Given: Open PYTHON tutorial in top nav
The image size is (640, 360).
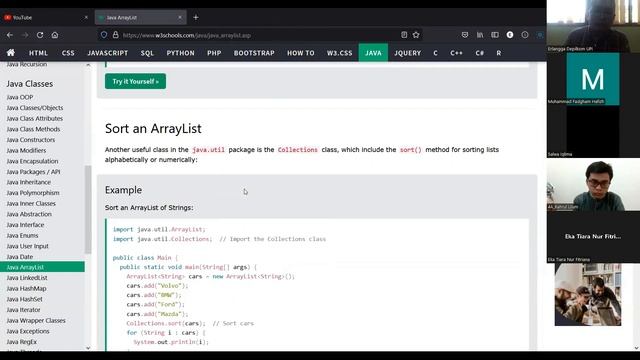Looking at the screenshot, I should pyautogui.click(x=180, y=53).
